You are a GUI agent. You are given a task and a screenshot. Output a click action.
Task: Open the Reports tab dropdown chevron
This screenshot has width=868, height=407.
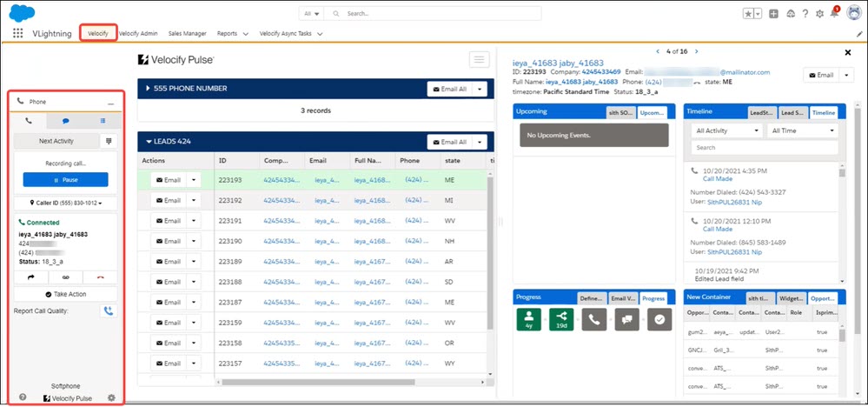tap(245, 34)
